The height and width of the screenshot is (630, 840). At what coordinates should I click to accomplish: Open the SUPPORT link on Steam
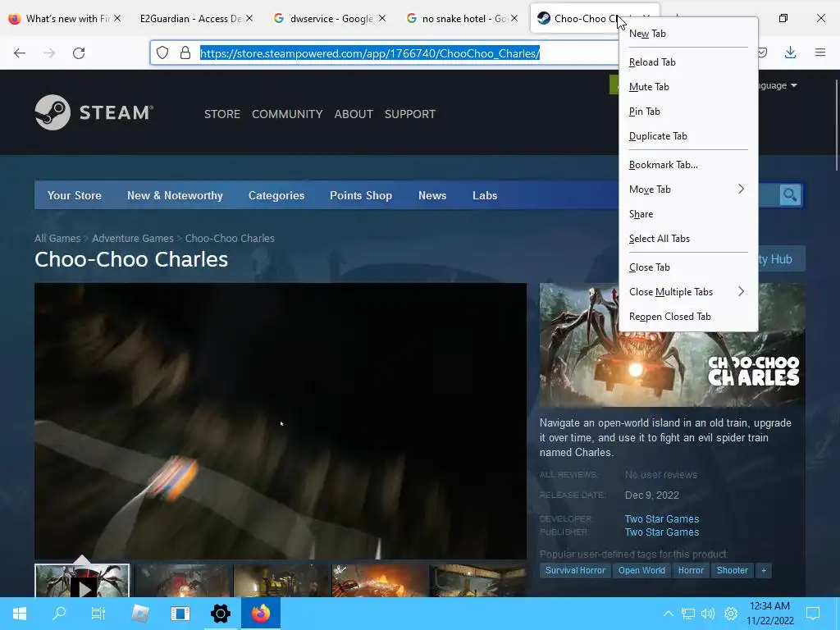click(410, 114)
